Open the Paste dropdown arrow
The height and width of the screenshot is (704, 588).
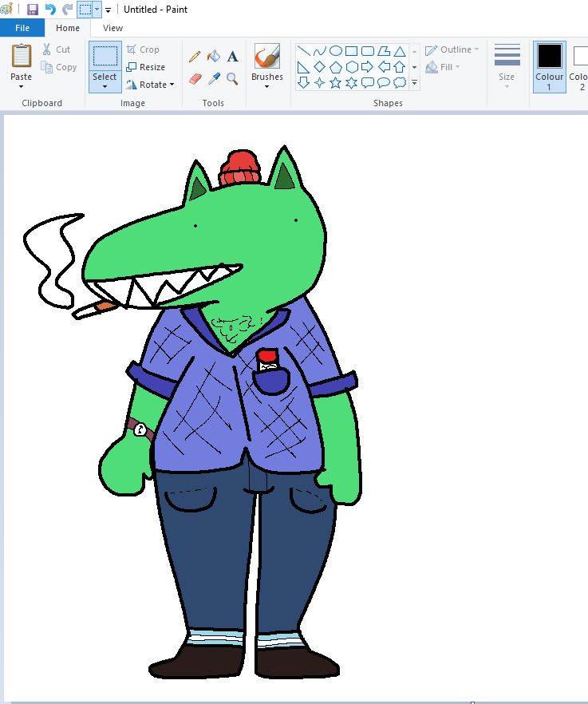coord(22,87)
